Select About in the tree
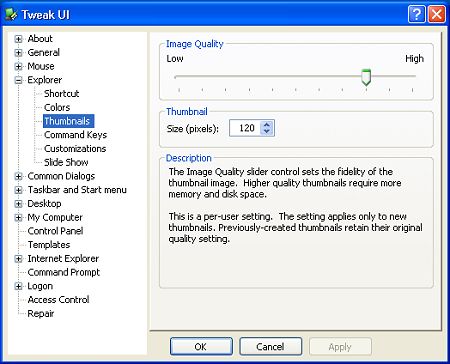Screen dimensions: 450x364 tap(40, 39)
